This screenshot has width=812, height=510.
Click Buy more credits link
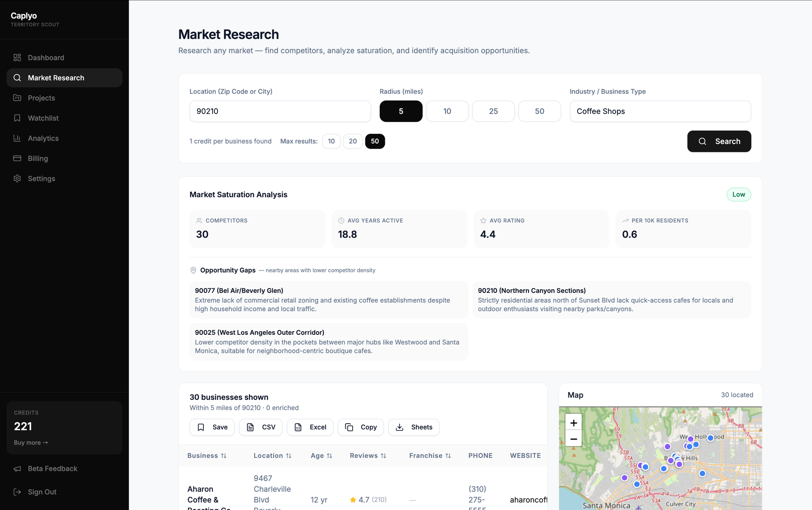tap(31, 443)
